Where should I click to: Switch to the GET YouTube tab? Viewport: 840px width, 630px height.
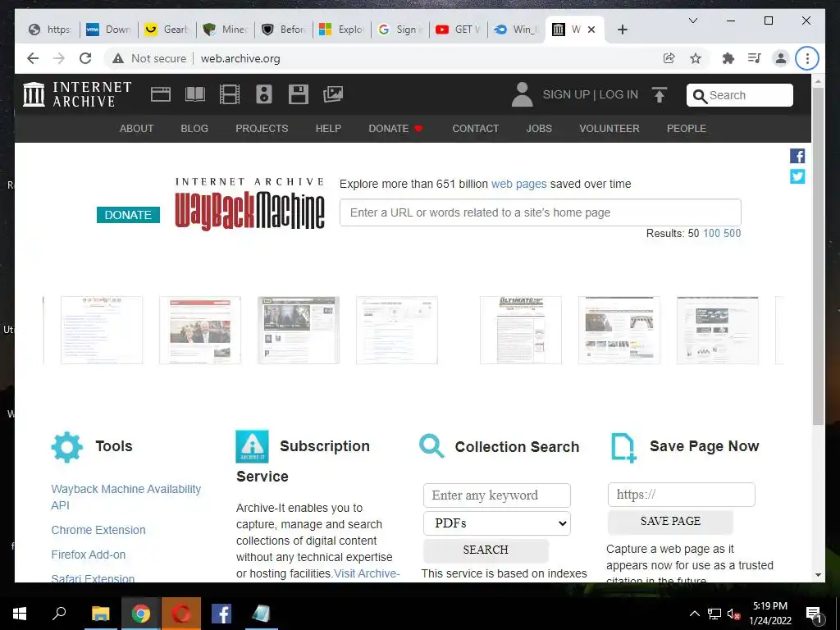tap(458, 30)
